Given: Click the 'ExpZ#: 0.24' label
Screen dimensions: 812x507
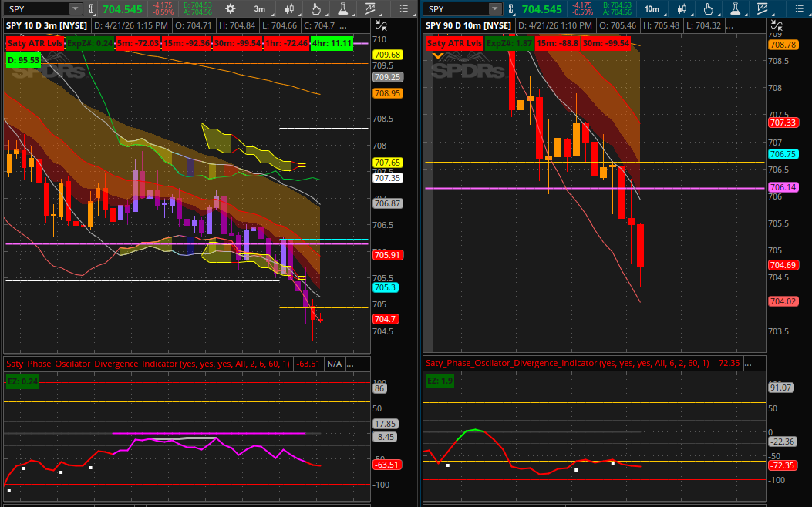Looking at the screenshot, I should click(90, 43).
